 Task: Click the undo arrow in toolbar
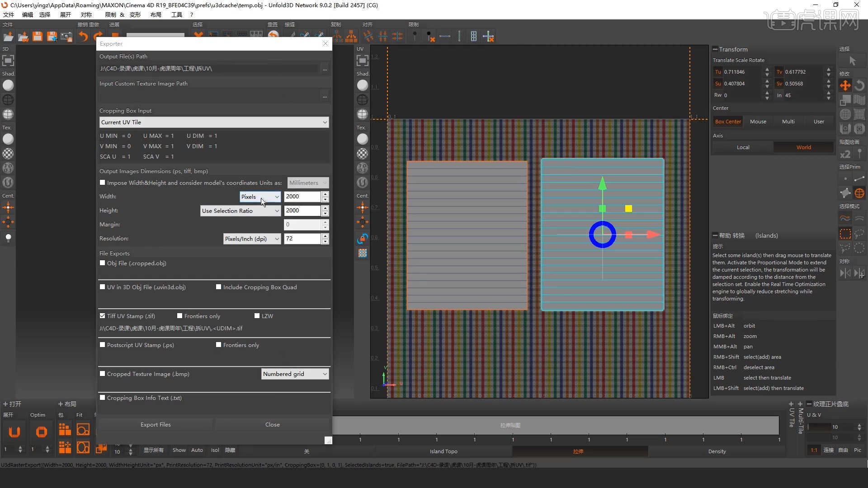[83, 36]
